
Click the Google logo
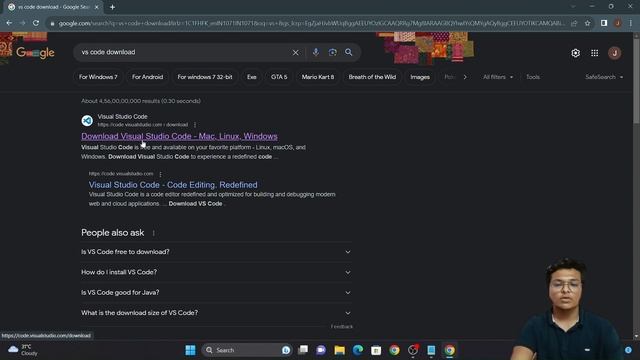35,53
